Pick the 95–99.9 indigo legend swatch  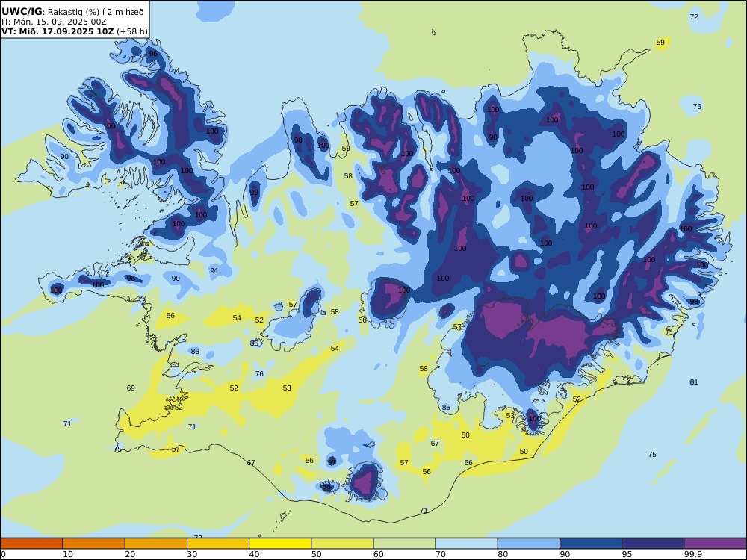pos(653,544)
